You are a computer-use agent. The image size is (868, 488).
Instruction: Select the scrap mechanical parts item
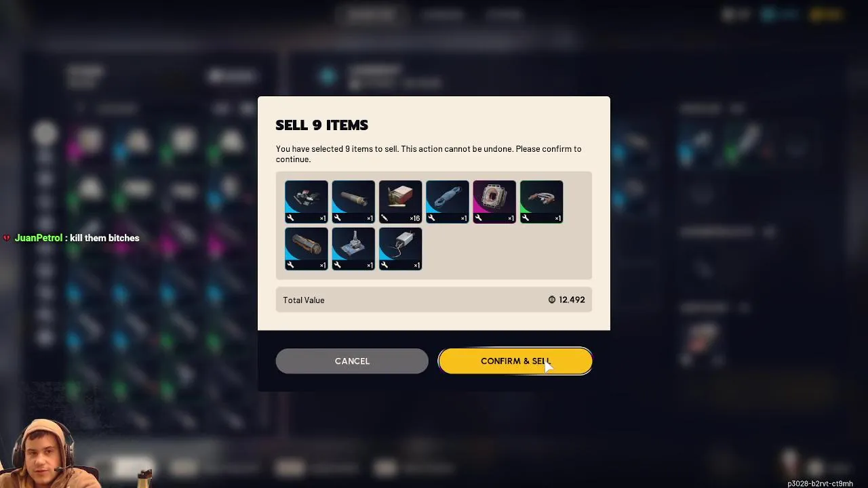click(306, 201)
